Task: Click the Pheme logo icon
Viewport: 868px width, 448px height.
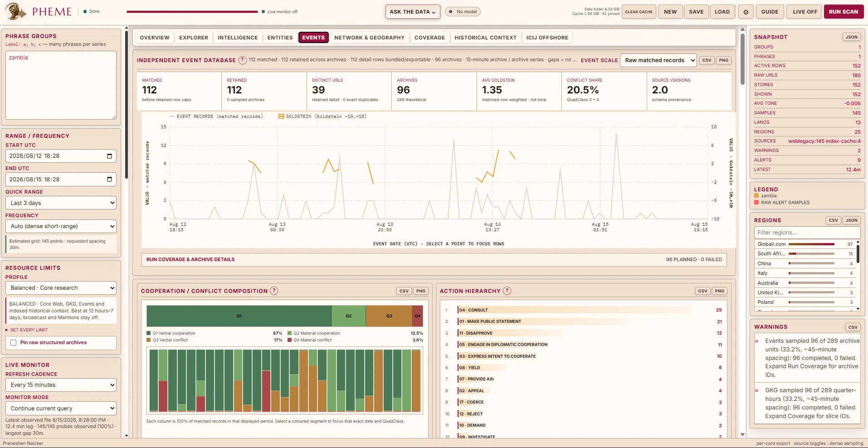Action: 16,12
